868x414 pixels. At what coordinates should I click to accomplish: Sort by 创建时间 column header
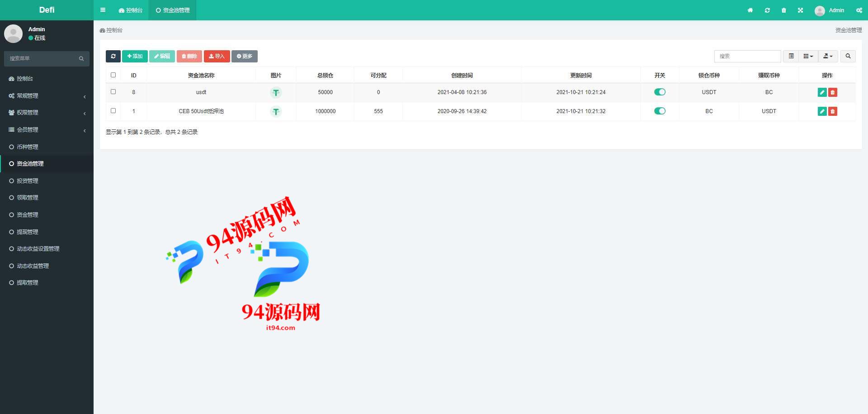tap(462, 76)
